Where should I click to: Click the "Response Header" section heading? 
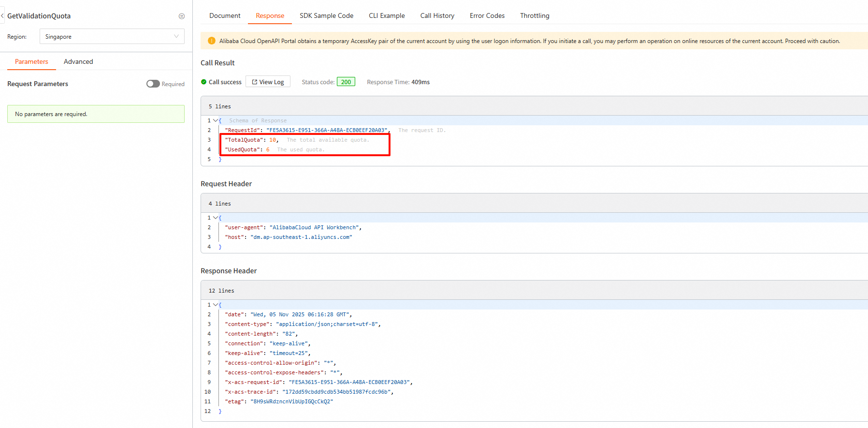(x=229, y=271)
